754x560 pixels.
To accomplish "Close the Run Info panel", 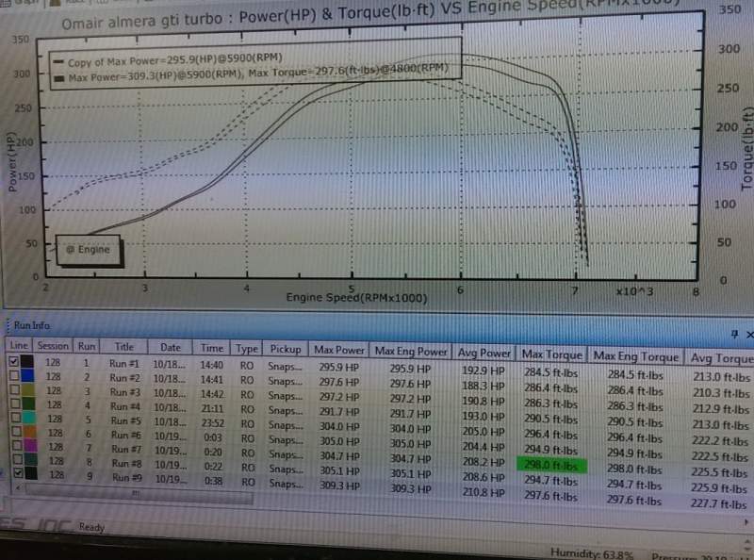I will click(748, 334).
